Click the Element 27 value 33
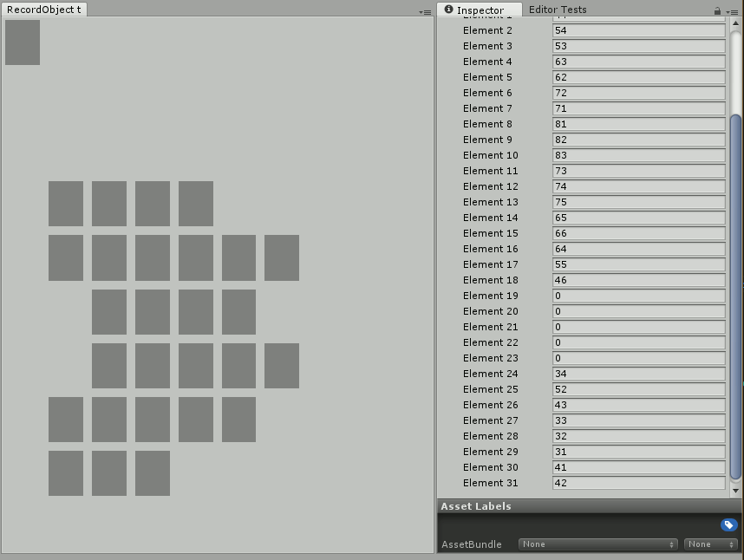Image resolution: width=744 pixels, height=560 pixels. point(639,421)
